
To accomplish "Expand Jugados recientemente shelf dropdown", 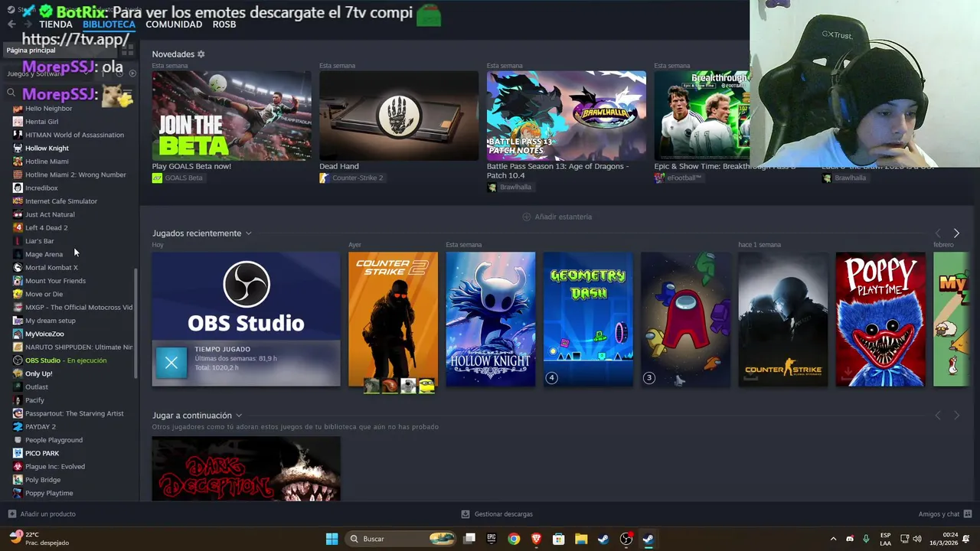I will click(248, 233).
